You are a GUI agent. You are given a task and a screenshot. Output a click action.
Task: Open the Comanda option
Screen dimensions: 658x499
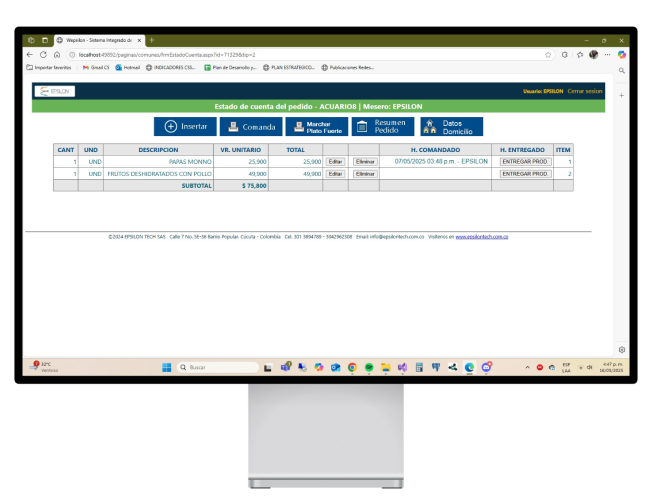(x=250, y=127)
